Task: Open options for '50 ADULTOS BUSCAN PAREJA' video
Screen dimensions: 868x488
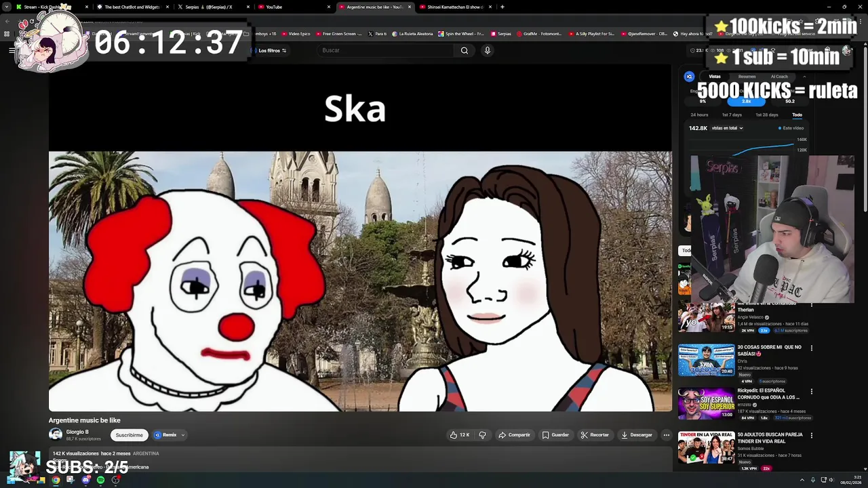Action: point(811,436)
